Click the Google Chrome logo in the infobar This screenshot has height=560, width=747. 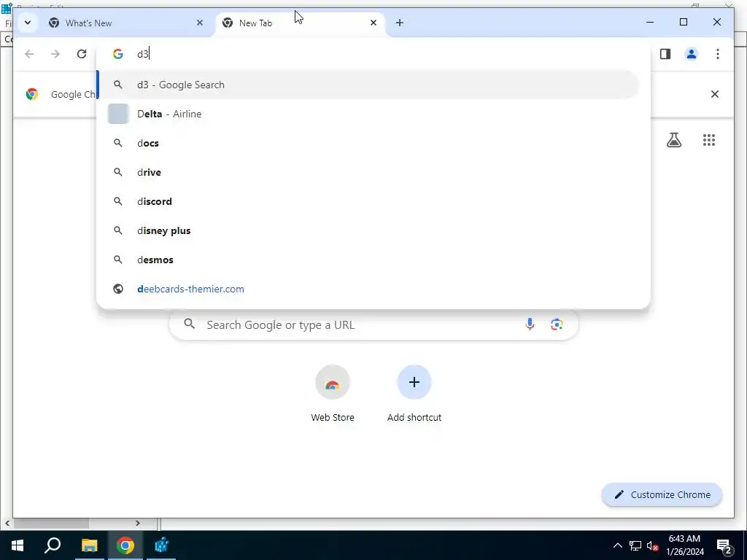tap(32, 94)
